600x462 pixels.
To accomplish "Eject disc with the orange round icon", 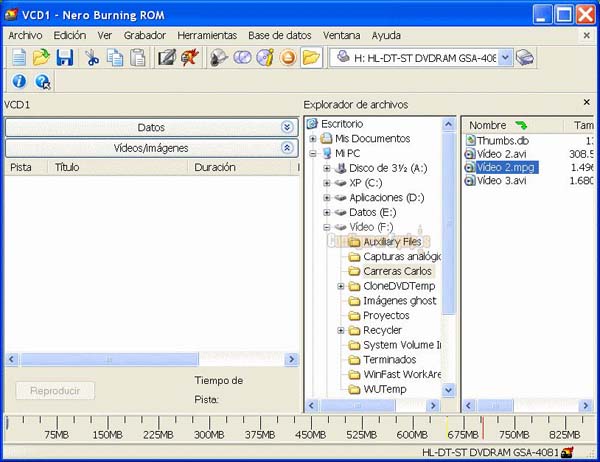I will [x=288, y=58].
